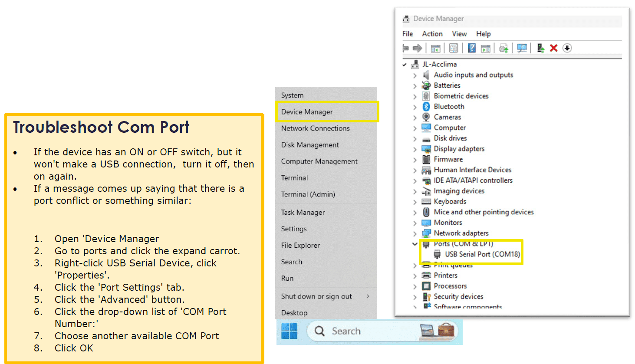The image size is (635, 364).
Task: Open the Action menu
Action: coord(432,34)
